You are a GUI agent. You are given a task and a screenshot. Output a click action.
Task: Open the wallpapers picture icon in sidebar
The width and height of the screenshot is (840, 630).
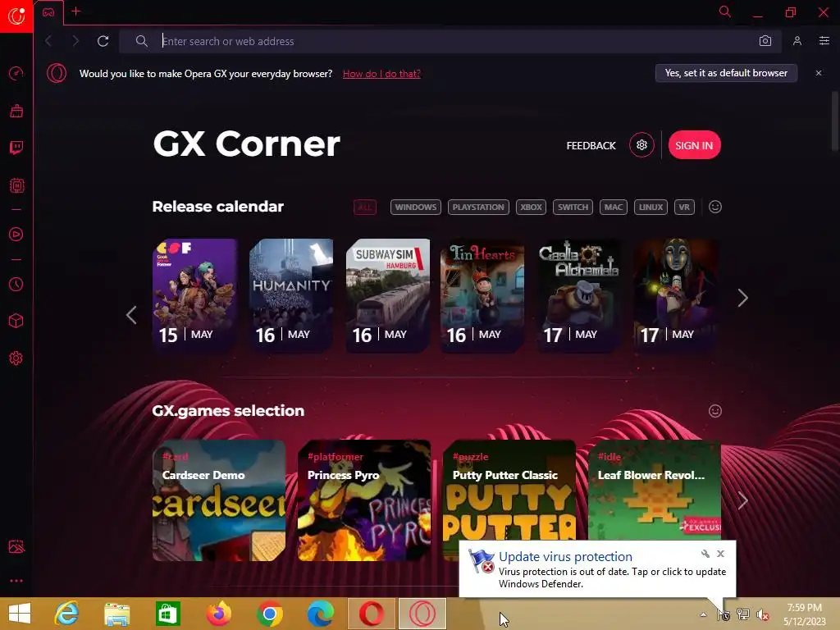[x=16, y=546]
